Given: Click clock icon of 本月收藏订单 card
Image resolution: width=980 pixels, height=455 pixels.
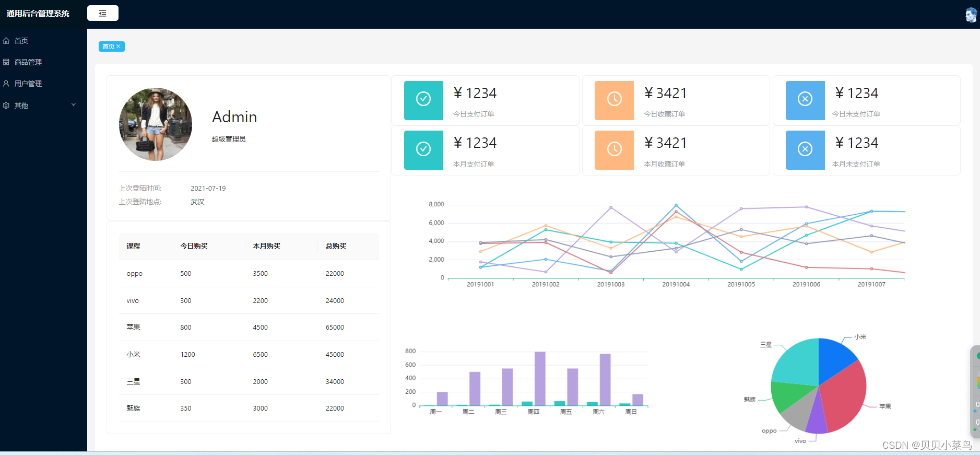Looking at the screenshot, I should [615, 149].
